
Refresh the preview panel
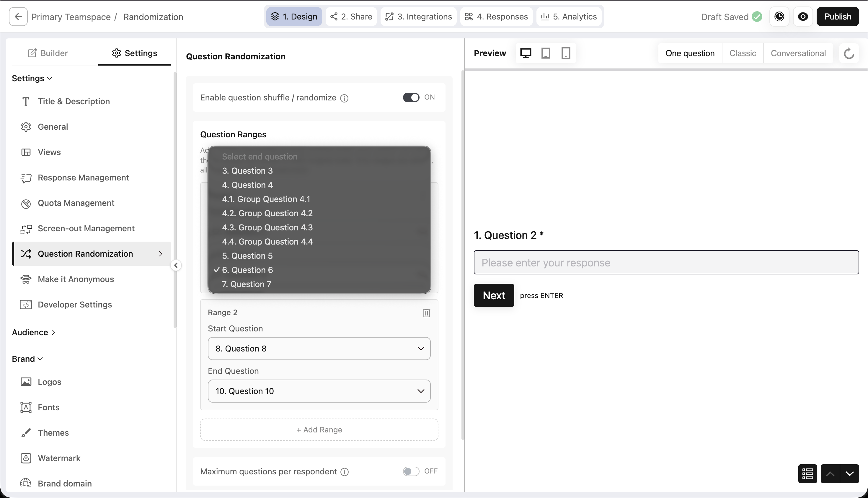(x=849, y=53)
